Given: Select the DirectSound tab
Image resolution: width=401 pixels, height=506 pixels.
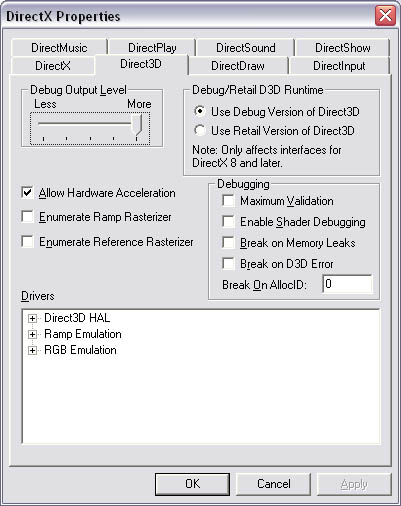Looking at the screenshot, I should point(246,48).
